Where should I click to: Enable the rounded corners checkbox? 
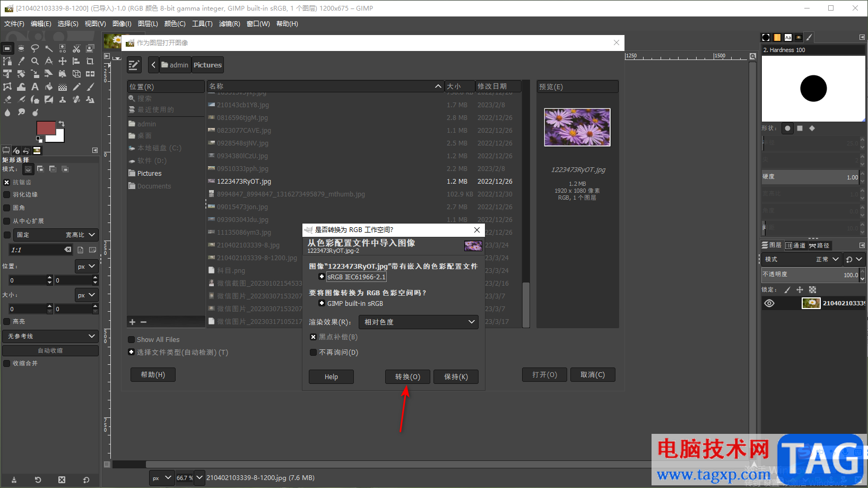pyautogui.click(x=7, y=208)
